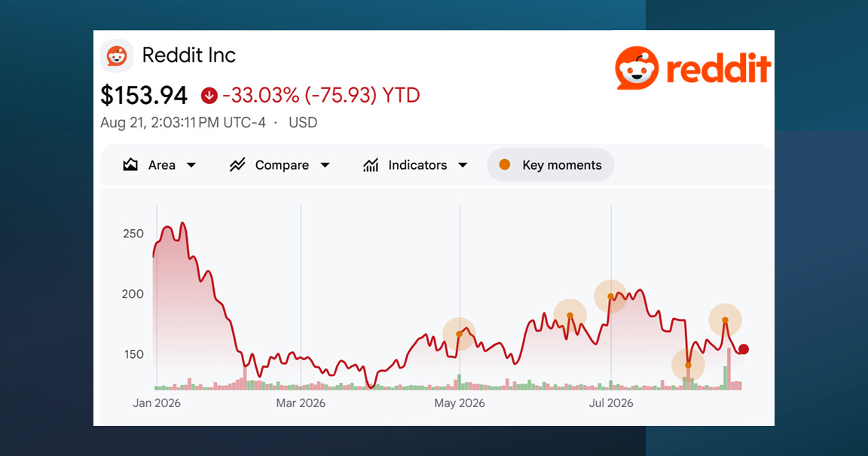
Task: Select the key moment marker in mid August
Action: click(x=725, y=320)
